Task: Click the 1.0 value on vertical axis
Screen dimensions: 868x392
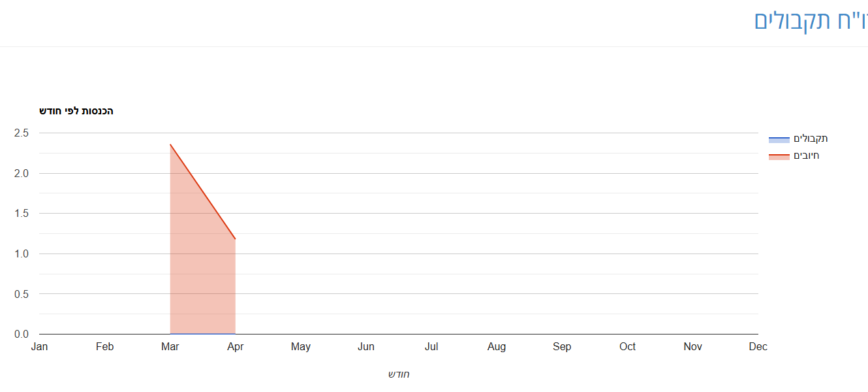Action: click(22, 253)
